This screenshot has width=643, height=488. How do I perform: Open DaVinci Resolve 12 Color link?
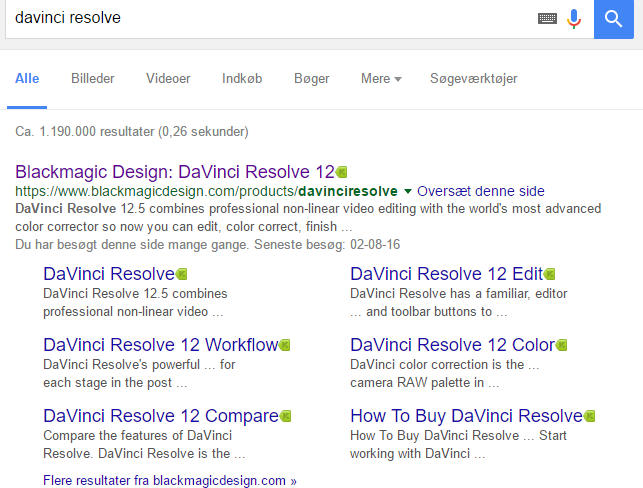coord(453,345)
